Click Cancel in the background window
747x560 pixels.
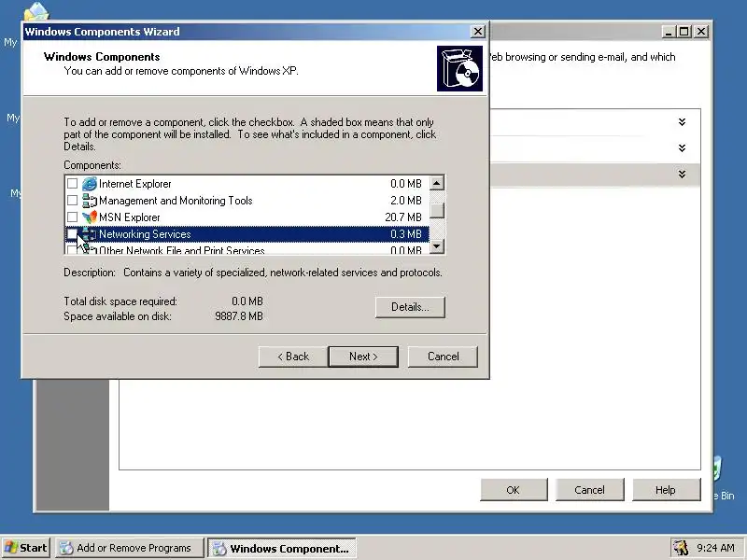pos(590,490)
